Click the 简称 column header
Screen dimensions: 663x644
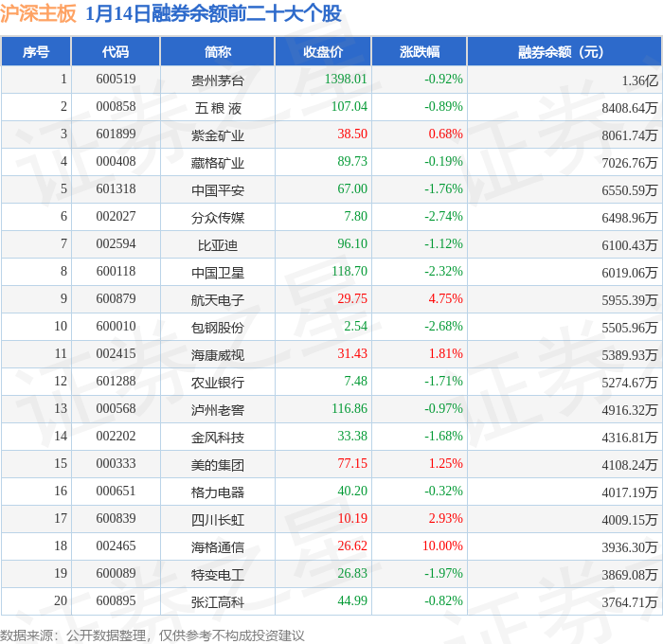click(217, 51)
